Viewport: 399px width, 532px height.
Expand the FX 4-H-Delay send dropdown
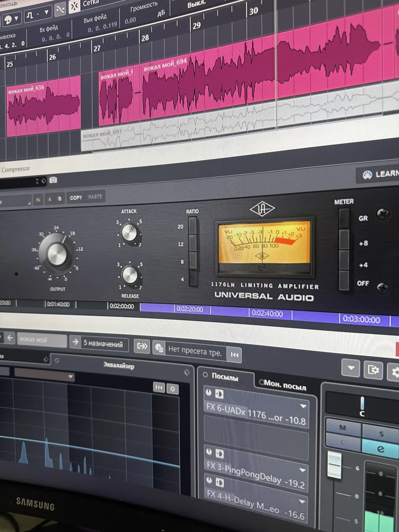(302, 501)
